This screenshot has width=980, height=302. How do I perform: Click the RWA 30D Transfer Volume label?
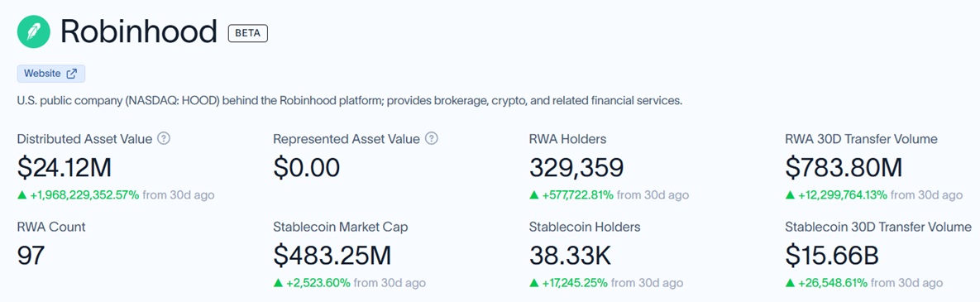tap(861, 139)
